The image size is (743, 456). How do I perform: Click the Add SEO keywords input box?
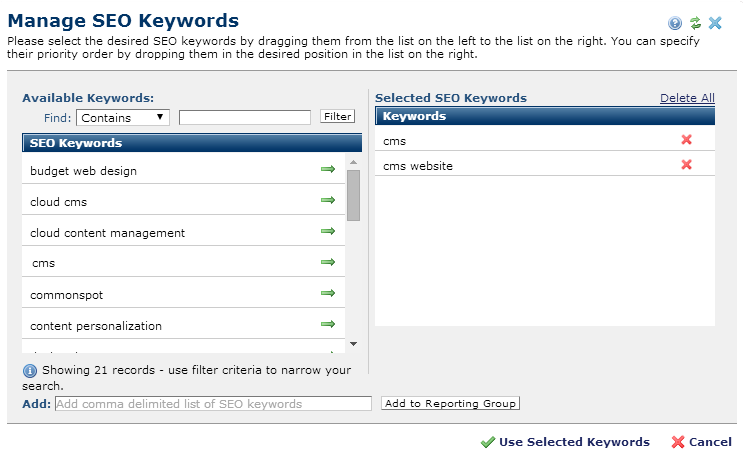point(212,404)
